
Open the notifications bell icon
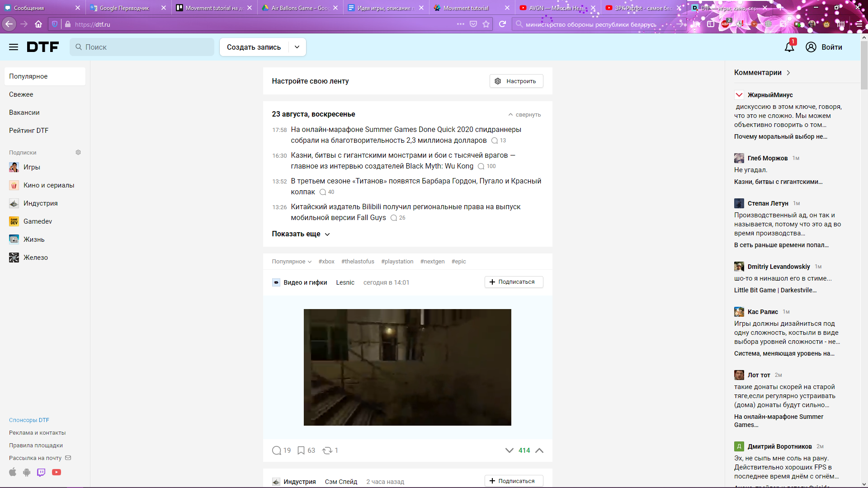tap(789, 47)
